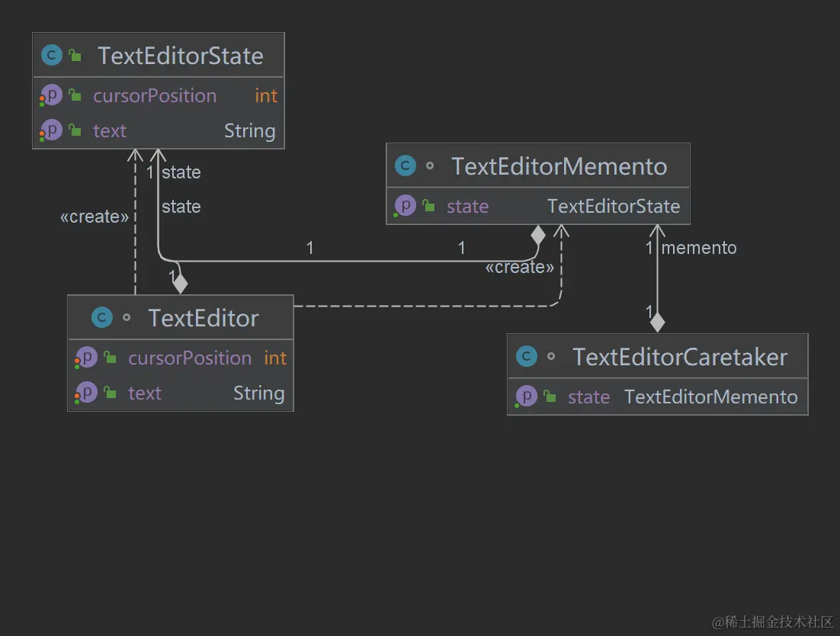Screen dimensions: 840x636
Task: Click the int type in TextEditor node
Action: coord(275,358)
